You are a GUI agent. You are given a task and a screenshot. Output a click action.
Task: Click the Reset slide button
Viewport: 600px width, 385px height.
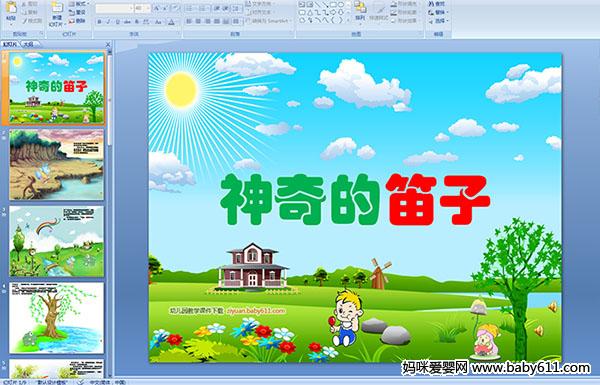coord(78,13)
